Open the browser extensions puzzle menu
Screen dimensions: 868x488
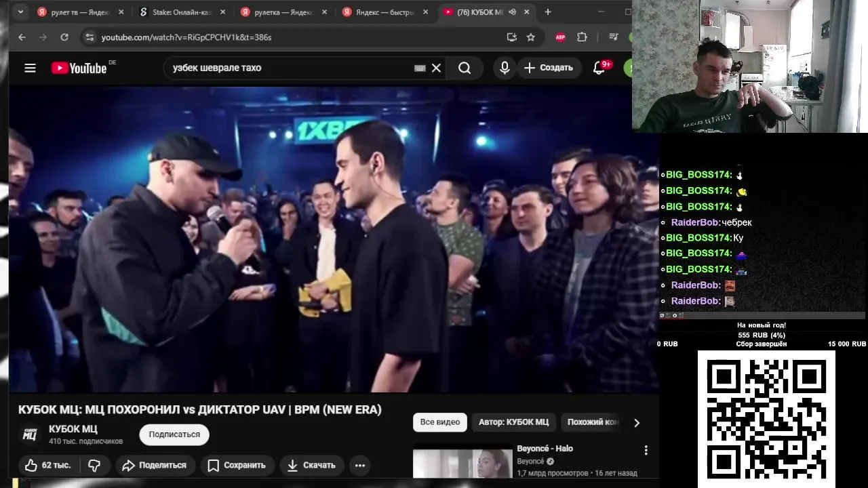(582, 37)
